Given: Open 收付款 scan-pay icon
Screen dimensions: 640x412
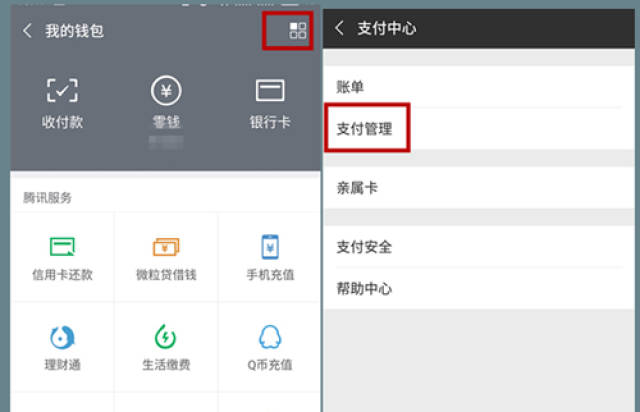Looking at the screenshot, I should click(62, 90).
